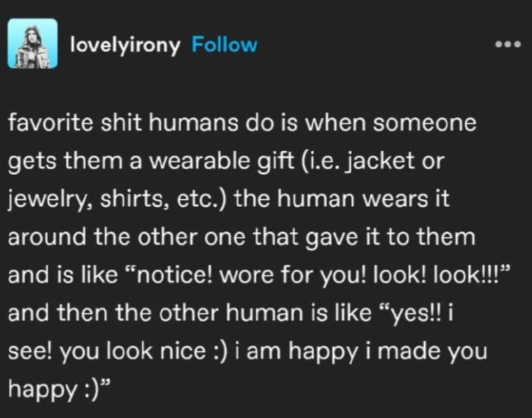The image size is (532, 418).
Task: Select the text "(i.e. jacket or"
Action: point(372,161)
